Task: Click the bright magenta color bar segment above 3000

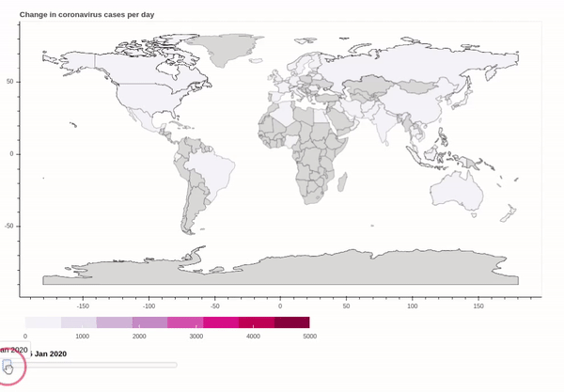Action: [x=221, y=322]
